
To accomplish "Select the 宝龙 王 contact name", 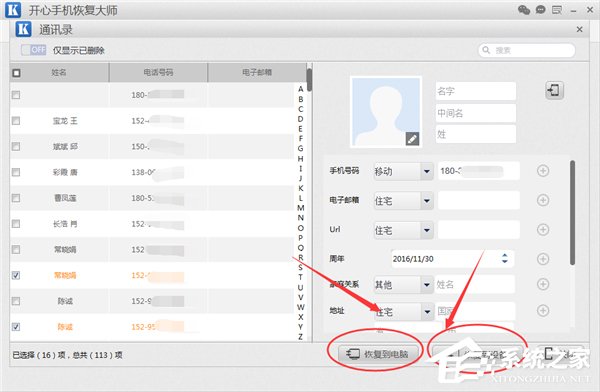I will 65,121.
